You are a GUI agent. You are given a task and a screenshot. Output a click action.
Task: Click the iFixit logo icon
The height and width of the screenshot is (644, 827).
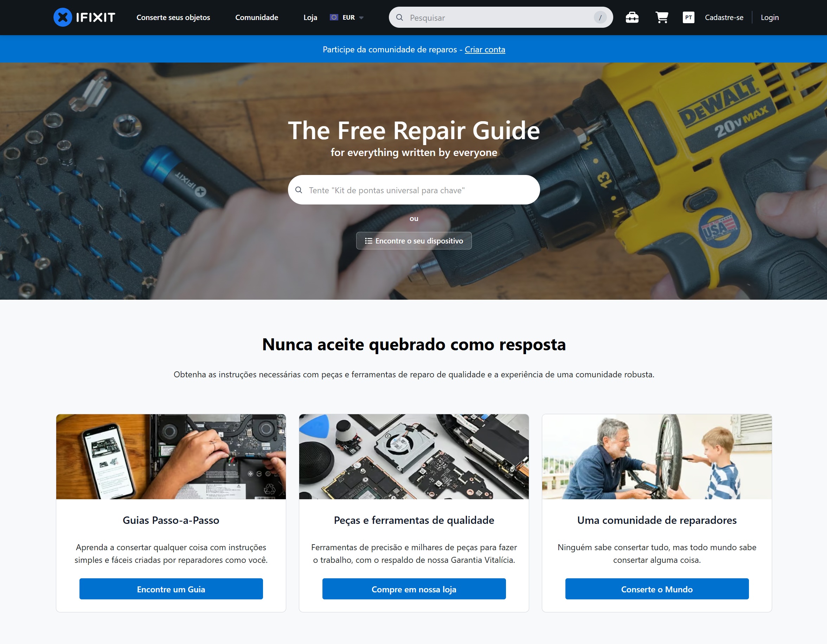tap(63, 18)
